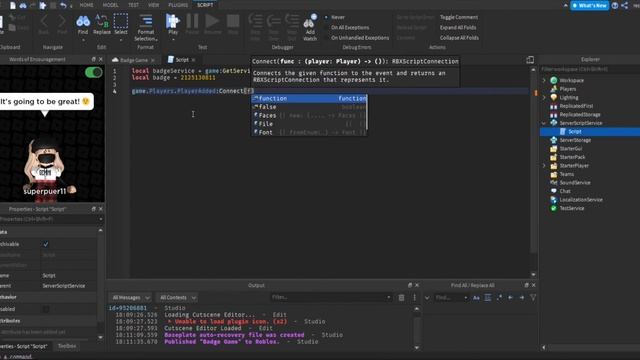The image size is (640, 360).
Task: Click Toggle Comment action
Action: pyautogui.click(x=459, y=17)
